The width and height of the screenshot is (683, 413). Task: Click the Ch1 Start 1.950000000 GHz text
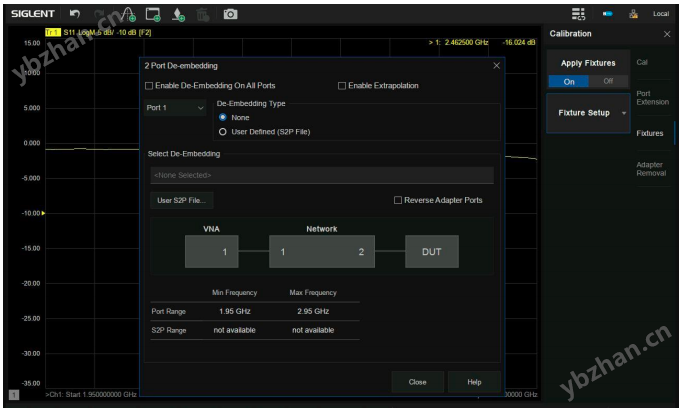pyautogui.click(x=91, y=394)
